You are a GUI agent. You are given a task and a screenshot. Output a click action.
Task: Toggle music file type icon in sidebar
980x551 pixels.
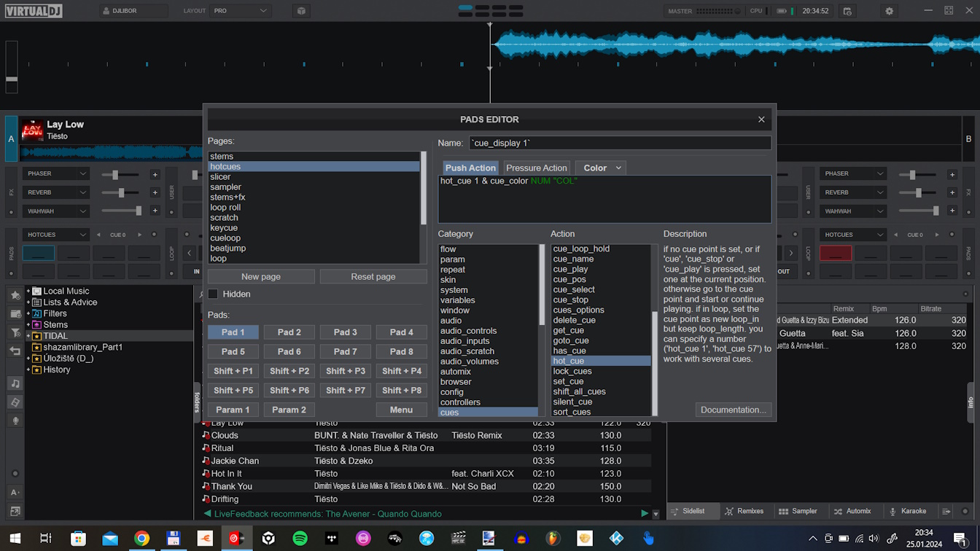(x=15, y=383)
